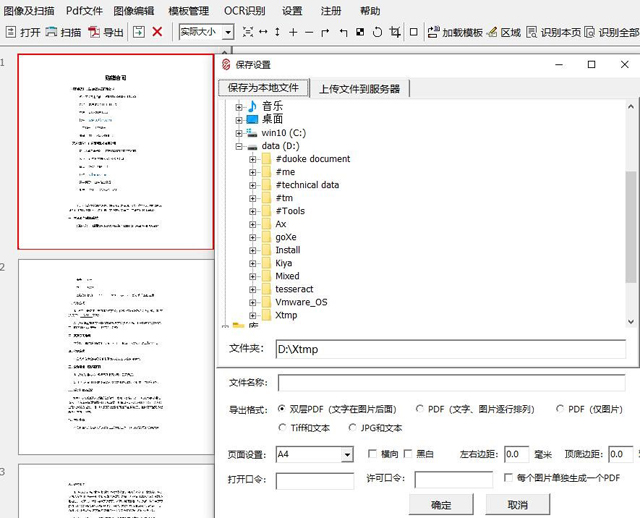
Task: Select JPG和文本 export format
Action: click(x=352, y=427)
